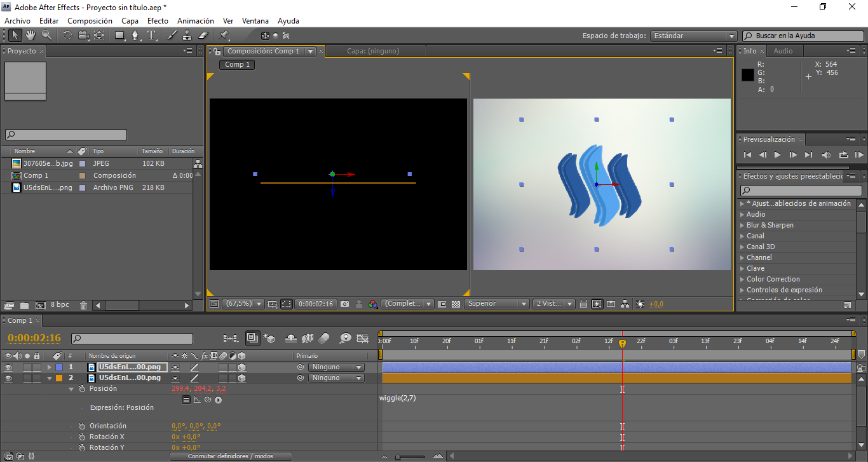Select the Rotation tool
The image size is (868, 462).
tap(67, 36)
